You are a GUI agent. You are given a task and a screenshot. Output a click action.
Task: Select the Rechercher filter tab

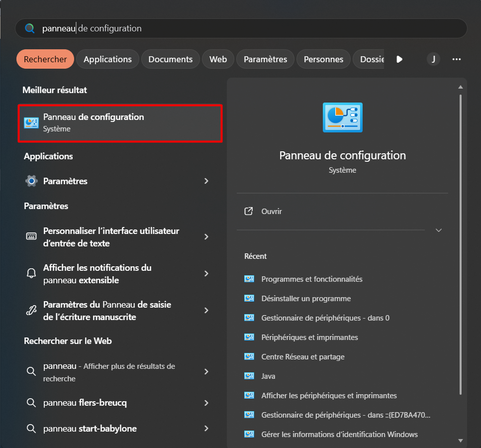[45, 59]
